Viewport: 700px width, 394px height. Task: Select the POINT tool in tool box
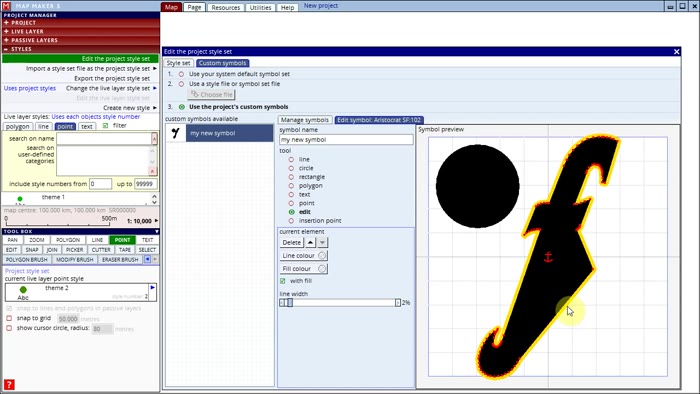[x=122, y=240]
